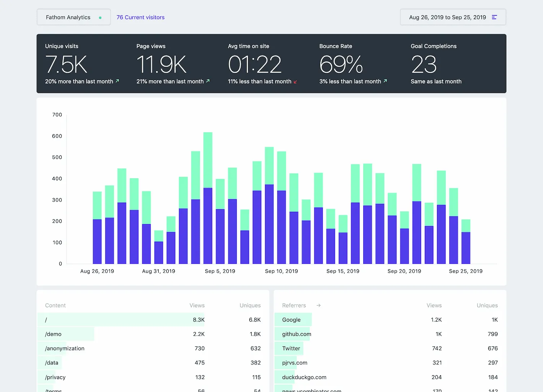Open the github.com referrer entry
Screen dimensions: 543x392
(296, 333)
